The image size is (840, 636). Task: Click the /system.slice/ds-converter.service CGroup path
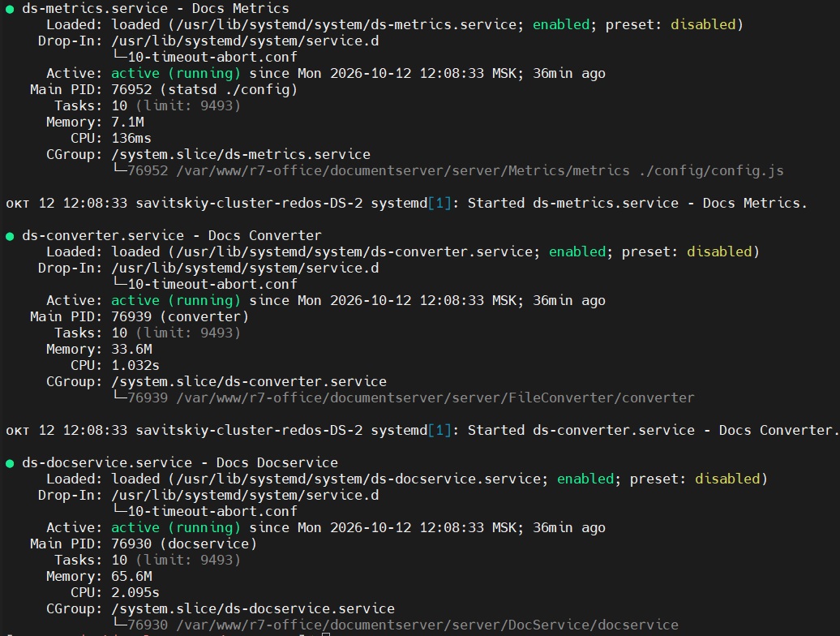pos(249,381)
